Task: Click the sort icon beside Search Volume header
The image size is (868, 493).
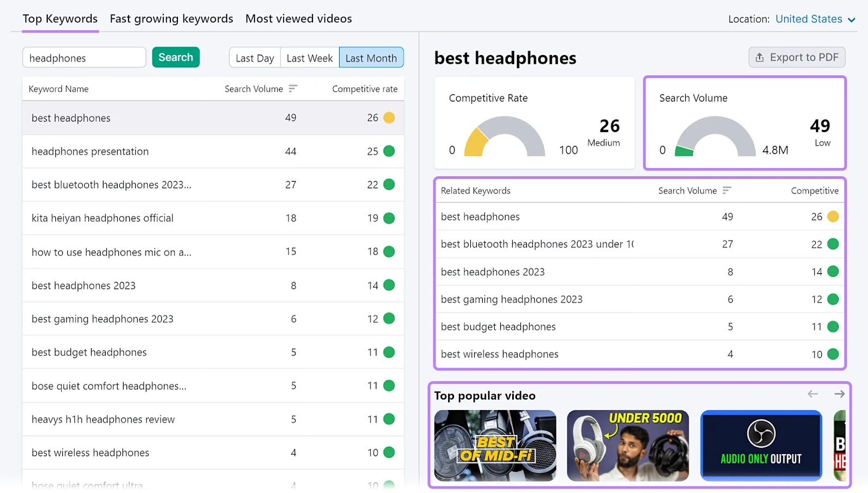Action: [x=293, y=88]
